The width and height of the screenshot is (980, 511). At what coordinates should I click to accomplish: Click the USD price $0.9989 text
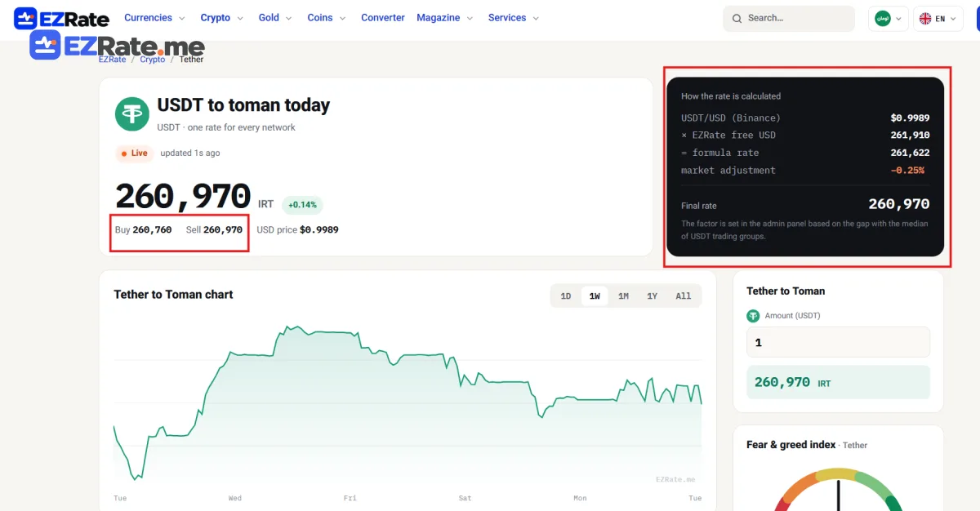coord(297,230)
